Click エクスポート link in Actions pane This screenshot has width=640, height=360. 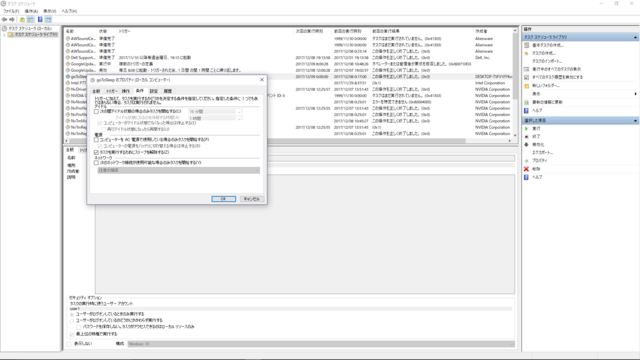click(543, 153)
